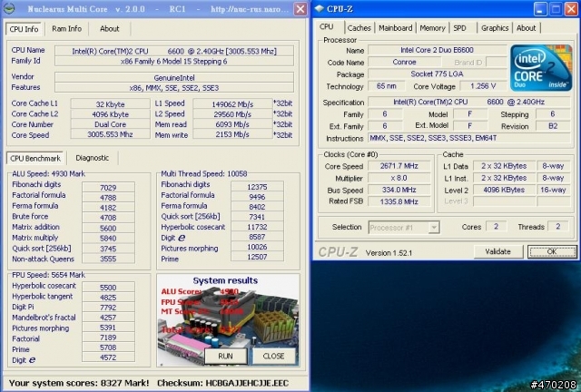The height and width of the screenshot is (392, 581).
Task: Click the Bus Speed 334.0 MHz value
Action: click(x=399, y=190)
